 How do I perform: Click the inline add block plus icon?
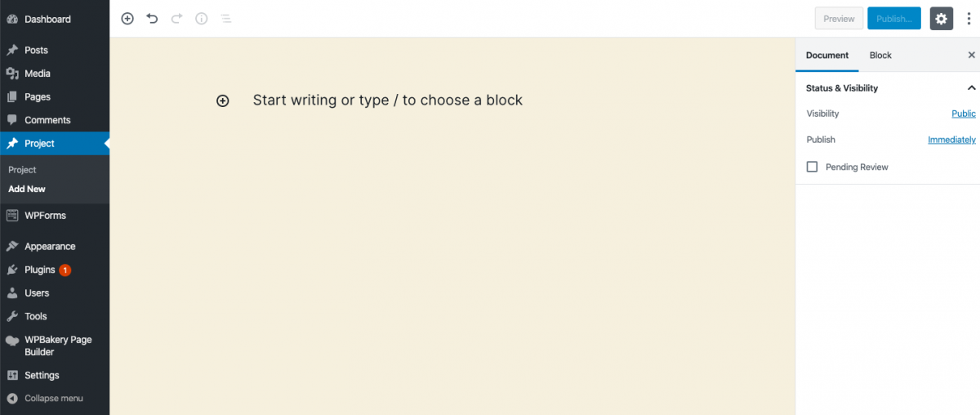[x=222, y=100]
